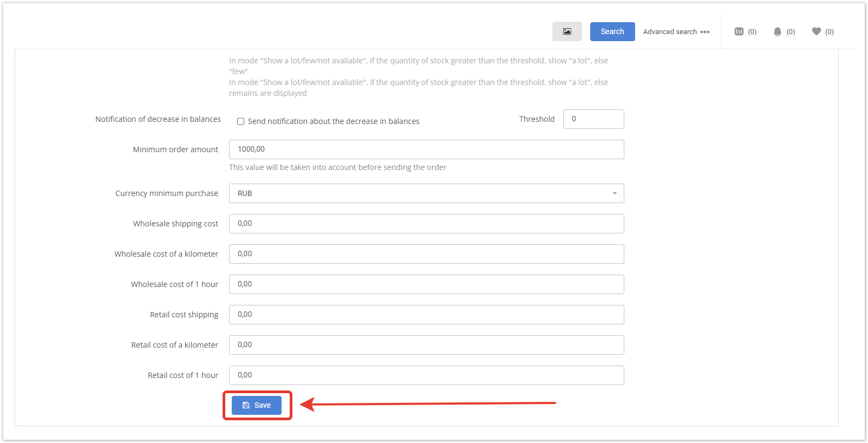Image resolution: width=868 pixels, height=443 pixels.
Task: Click the 'Send notification about the decrease in balances' label
Action: click(334, 121)
